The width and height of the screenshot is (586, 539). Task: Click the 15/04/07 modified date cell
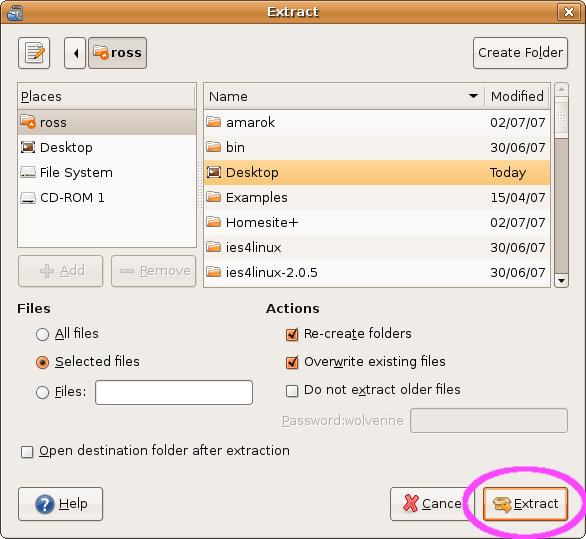point(518,197)
